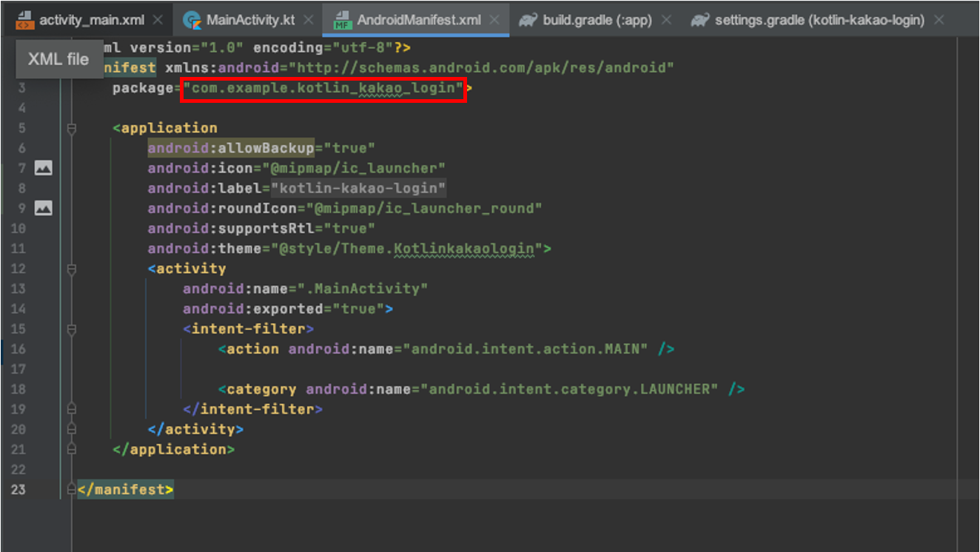Collapse the application block at line 5

pyautogui.click(x=72, y=128)
